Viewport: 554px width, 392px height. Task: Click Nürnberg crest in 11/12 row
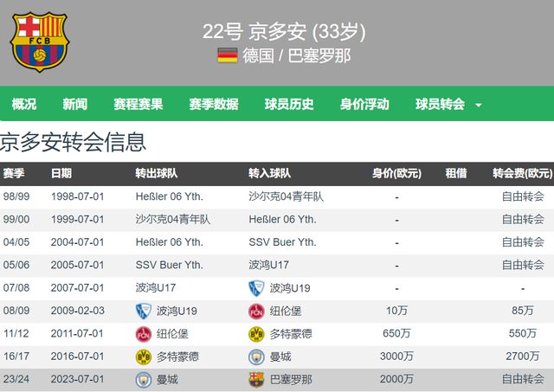click(x=144, y=334)
